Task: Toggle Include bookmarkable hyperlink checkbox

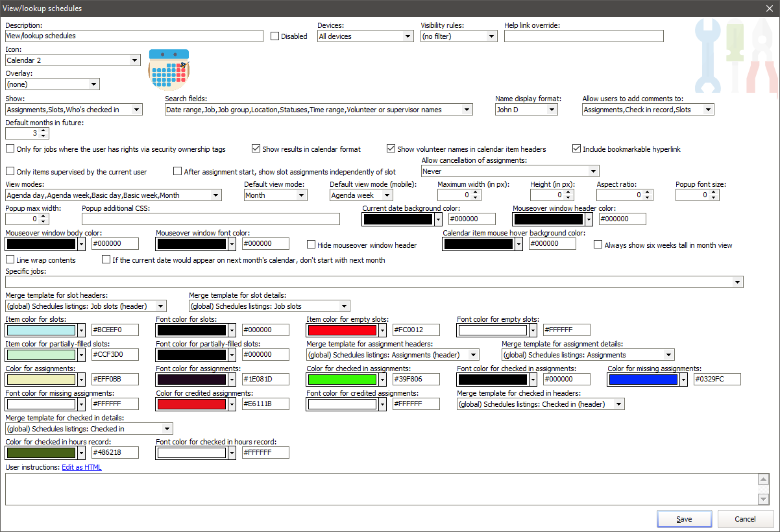Action: tap(576, 149)
